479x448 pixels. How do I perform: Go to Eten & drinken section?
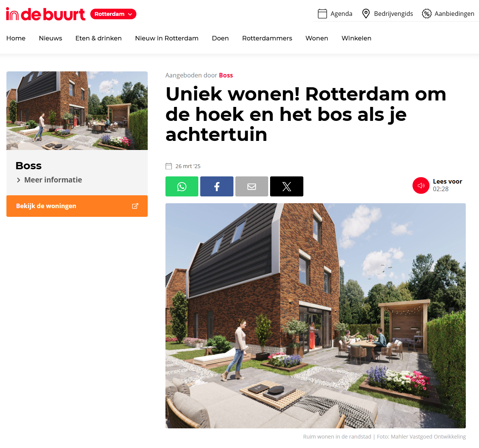99,38
